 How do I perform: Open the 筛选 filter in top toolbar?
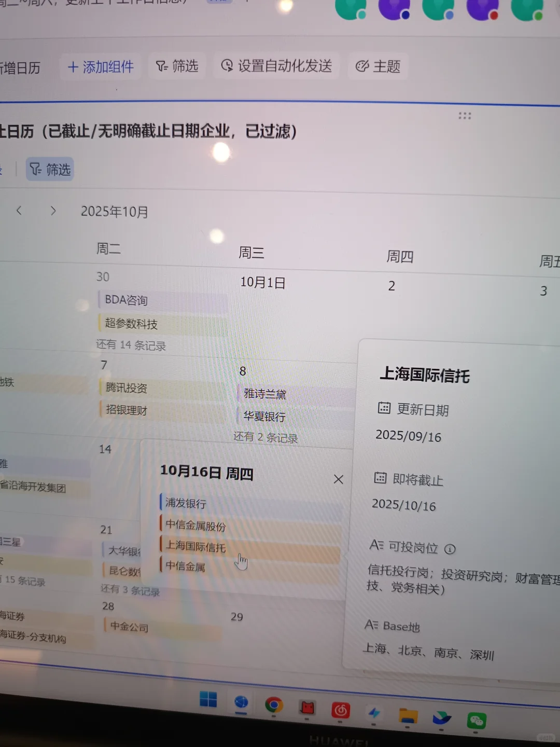177,66
